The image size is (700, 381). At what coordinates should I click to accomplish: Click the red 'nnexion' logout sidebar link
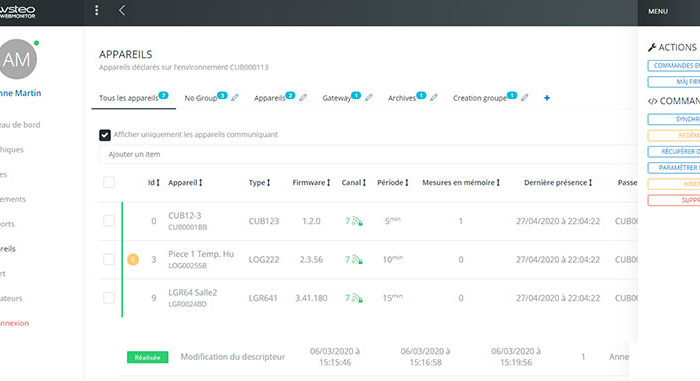point(14,323)
